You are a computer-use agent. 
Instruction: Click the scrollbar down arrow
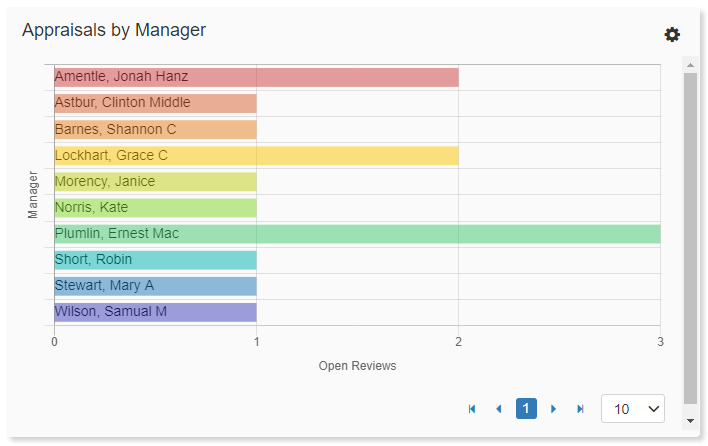690,421
